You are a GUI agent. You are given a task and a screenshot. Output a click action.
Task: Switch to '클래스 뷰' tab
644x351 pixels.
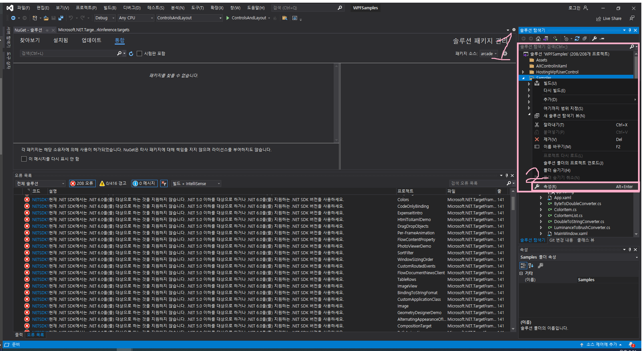click(x=585, y=240)
